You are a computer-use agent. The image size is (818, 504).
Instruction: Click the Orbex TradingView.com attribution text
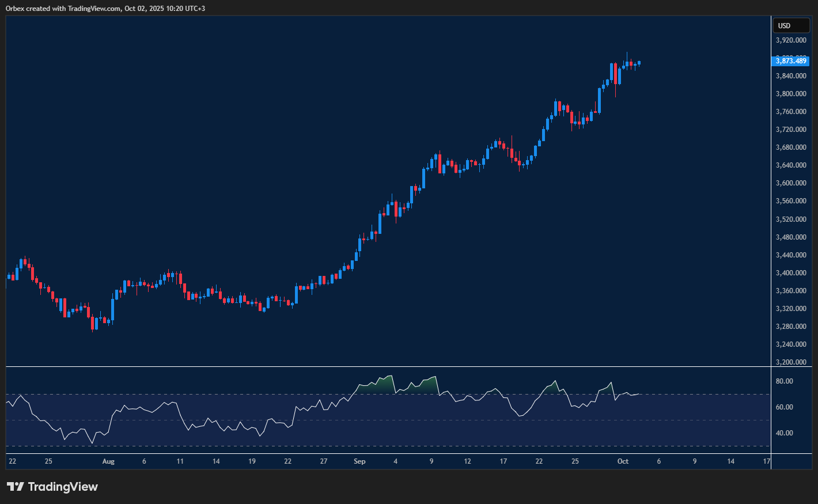pos(105,8)
